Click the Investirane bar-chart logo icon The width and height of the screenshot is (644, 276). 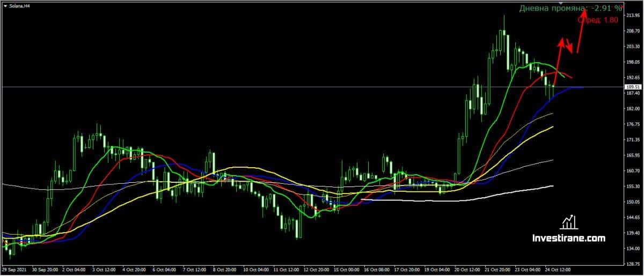(568, 222)
